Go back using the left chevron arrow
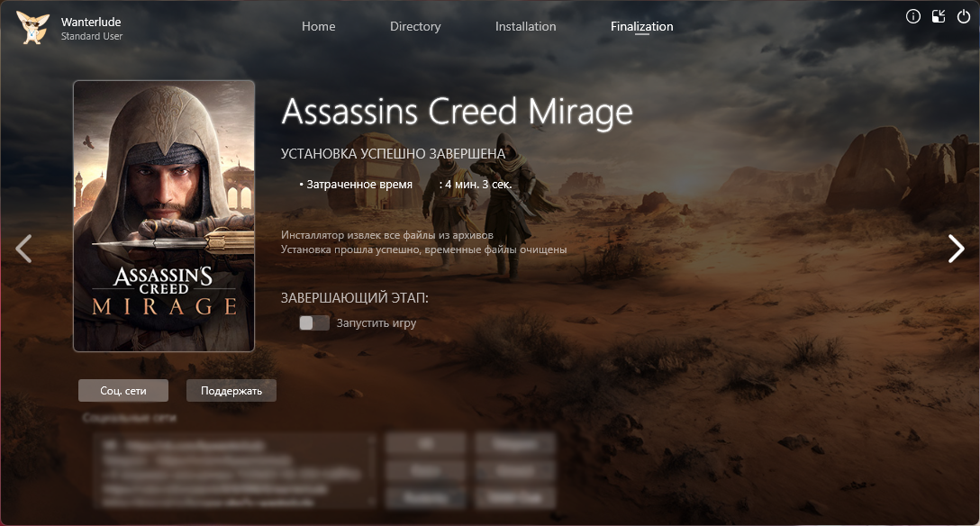Viewport: 980px width, 526px height. click(x=23, y=249)
